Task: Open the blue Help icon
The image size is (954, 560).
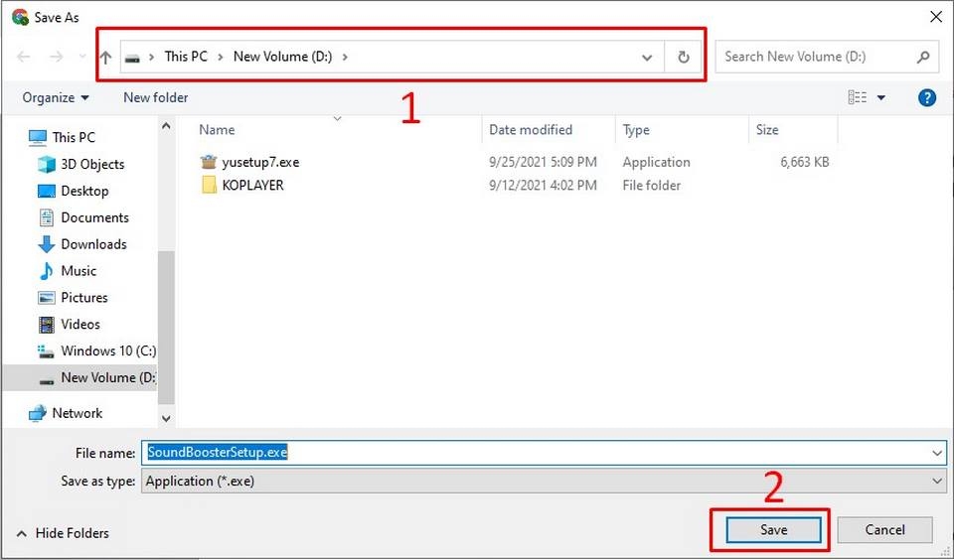Action: pyautogui.click(x=926, y=97)
